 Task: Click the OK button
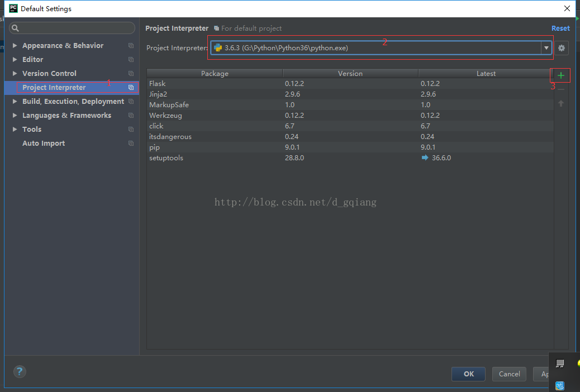(x=468, y=374)
